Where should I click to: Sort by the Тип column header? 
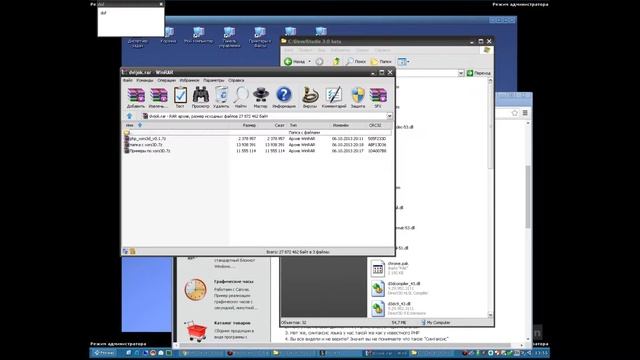(x=308, y=125)
